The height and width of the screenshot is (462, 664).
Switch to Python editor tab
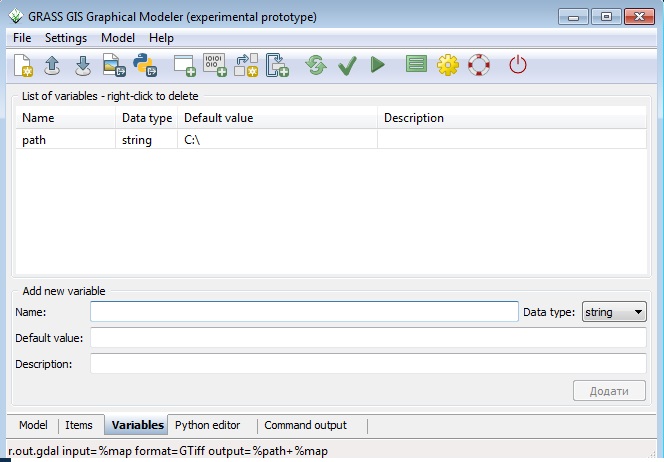pos(208,425)
